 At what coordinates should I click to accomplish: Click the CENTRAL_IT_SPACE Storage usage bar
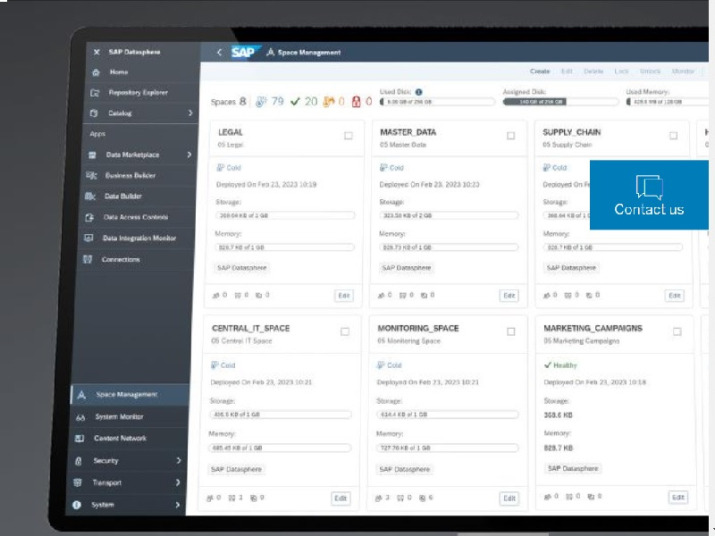pos(280,415)
